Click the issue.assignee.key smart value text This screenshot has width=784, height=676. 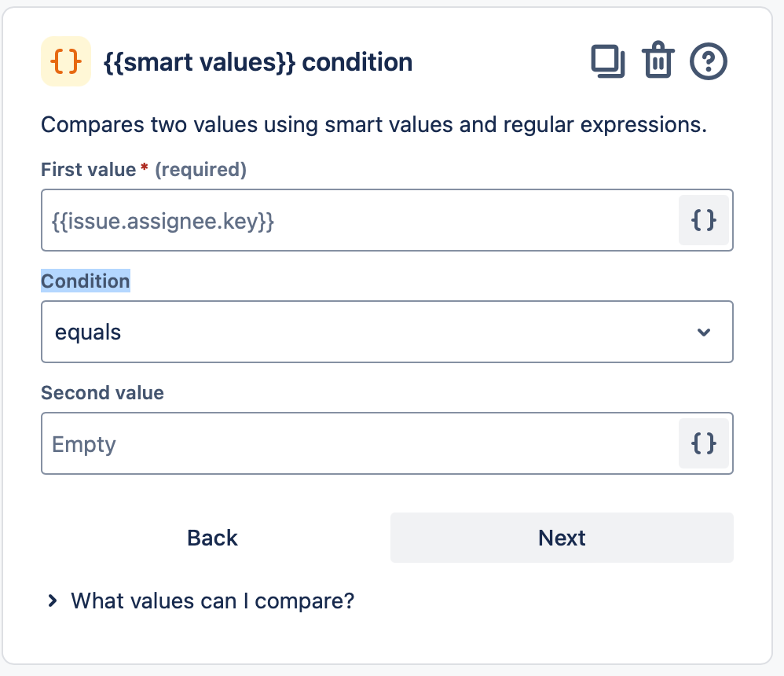163,220
